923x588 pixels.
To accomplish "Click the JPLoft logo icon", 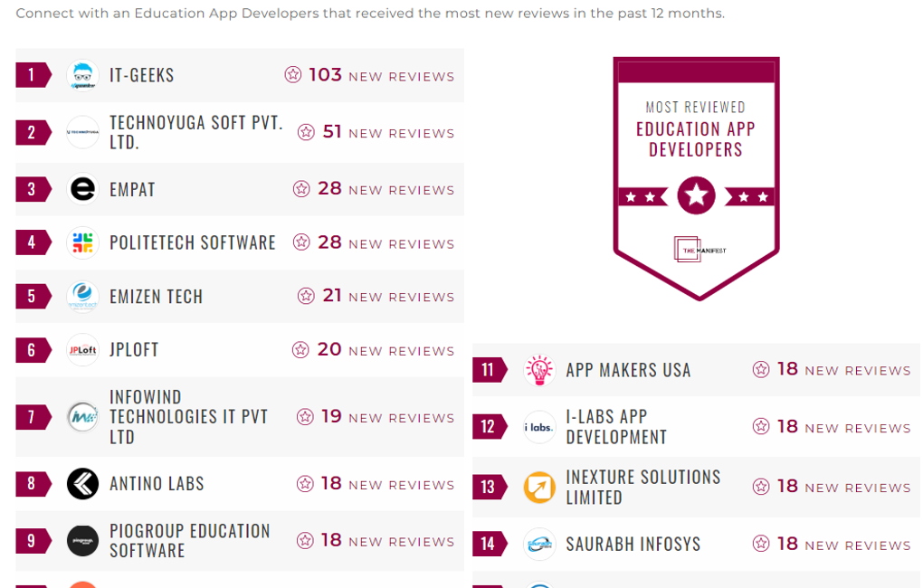I will tap(83, 350).
